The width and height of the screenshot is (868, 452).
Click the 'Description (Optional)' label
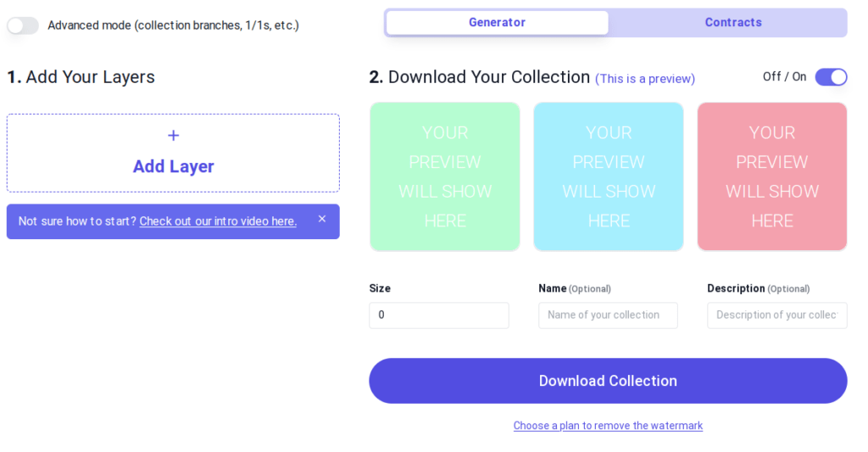point(759,288)
